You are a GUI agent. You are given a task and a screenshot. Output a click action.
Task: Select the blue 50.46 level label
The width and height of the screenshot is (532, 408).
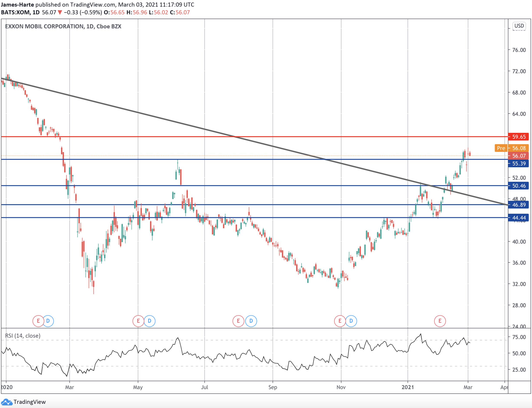[519, 186]
